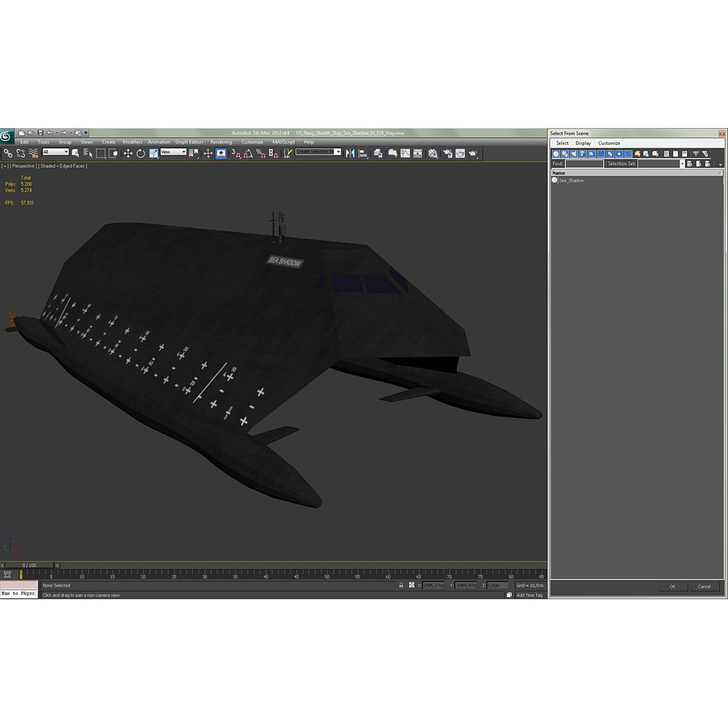The width and height of the screenshot is (728, 728).
Task: Click the Mirror tool icon
Action: (x=350, y=153)
